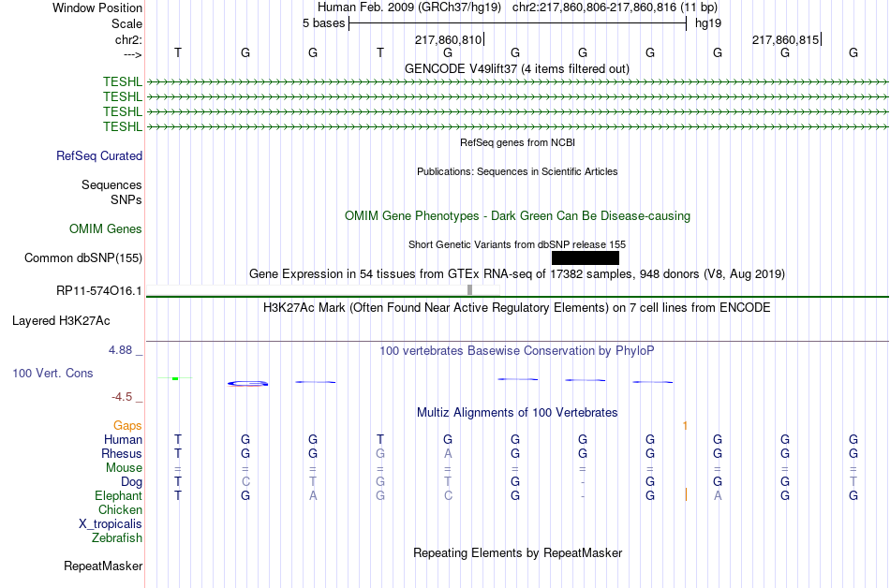Click the orange insertion bar in Elephant row

click(686, 494)
